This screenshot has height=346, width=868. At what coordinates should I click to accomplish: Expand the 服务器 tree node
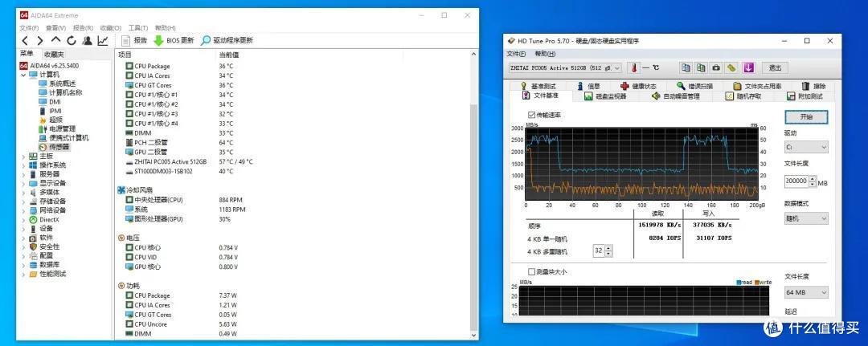pyautogui.click(x=24, y=174)
